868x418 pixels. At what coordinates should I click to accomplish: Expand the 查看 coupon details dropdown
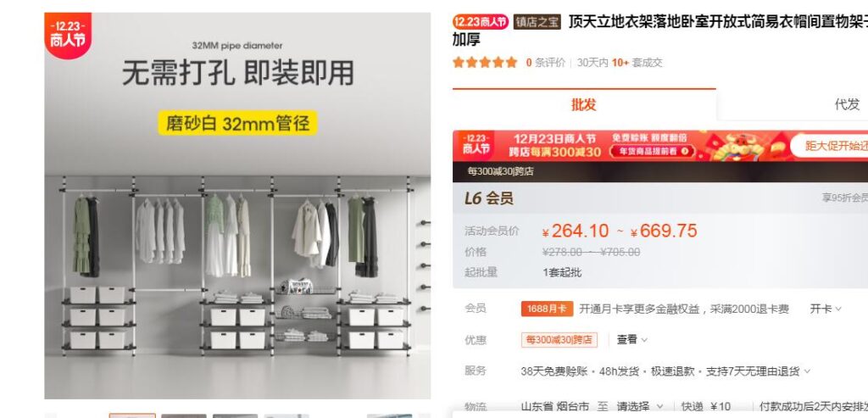click(x=632, y=340)
